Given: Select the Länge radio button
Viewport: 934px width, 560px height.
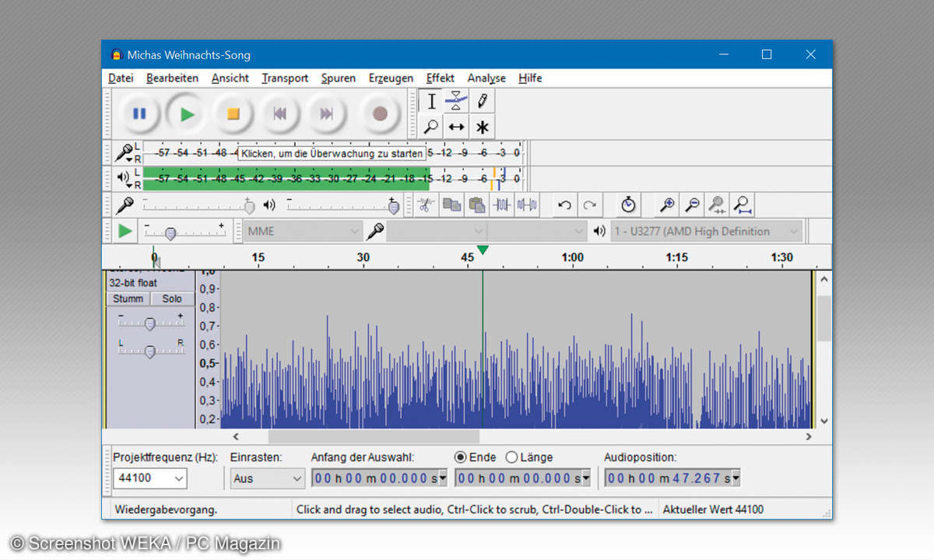Looking at the screenshot, I should point(511,457).
